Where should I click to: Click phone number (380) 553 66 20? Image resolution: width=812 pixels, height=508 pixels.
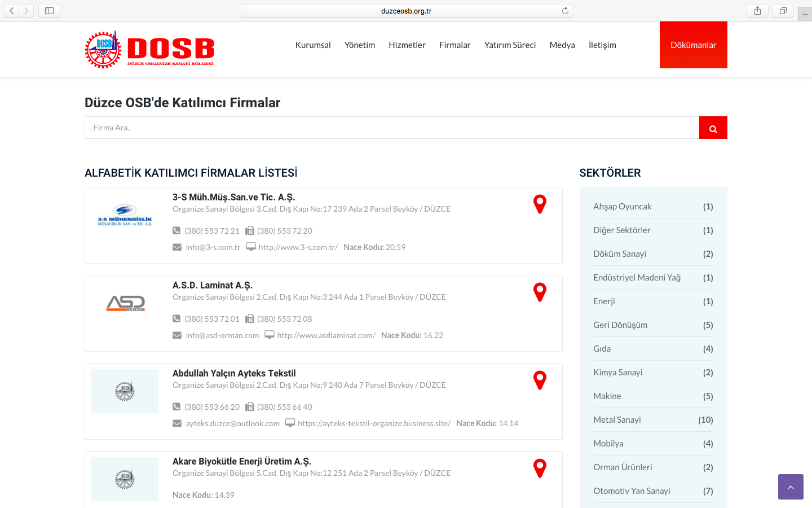pyautogui.click(x=212, y=407)
